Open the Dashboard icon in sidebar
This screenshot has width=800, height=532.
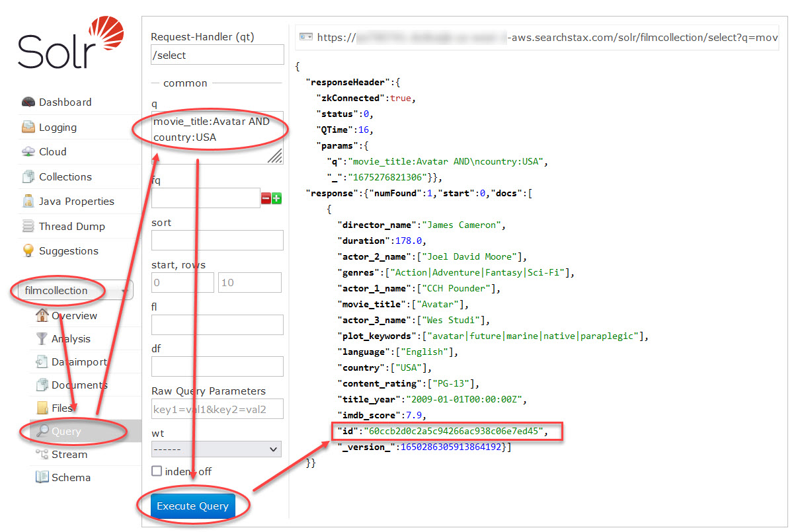point(28,102)
